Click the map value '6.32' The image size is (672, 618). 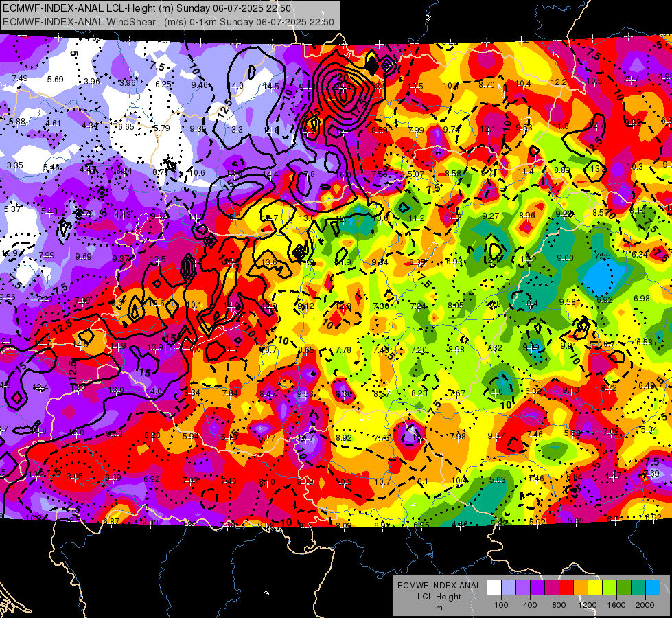(x=533, y=391)
